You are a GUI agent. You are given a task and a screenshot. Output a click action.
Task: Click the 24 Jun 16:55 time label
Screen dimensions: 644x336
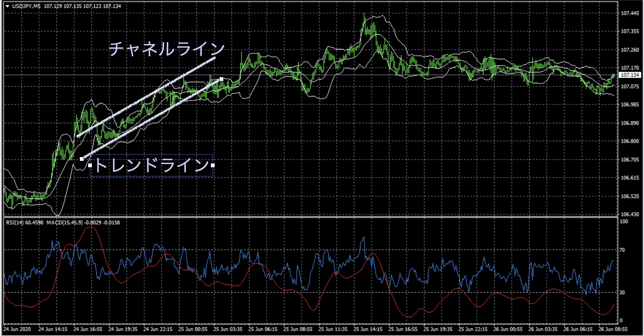pyautogui.click(x=88, y=329)
